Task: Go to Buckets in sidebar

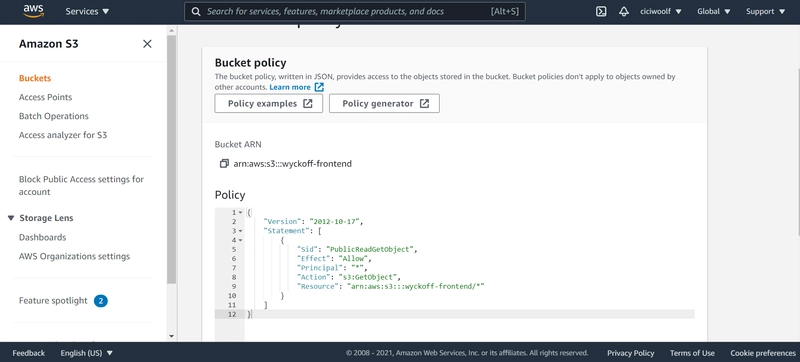Action: tap(35, 79)
